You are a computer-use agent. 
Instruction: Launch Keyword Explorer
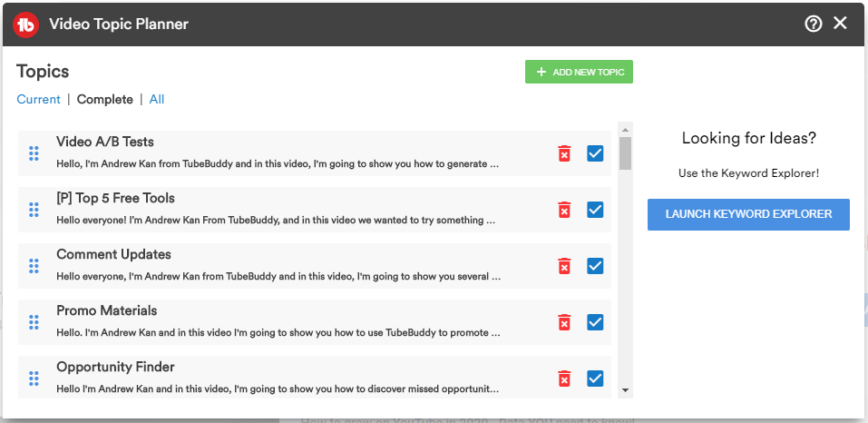748,214
